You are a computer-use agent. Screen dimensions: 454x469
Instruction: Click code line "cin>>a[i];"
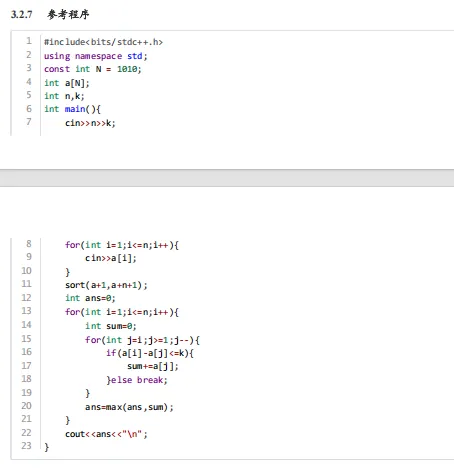[111, 258]
